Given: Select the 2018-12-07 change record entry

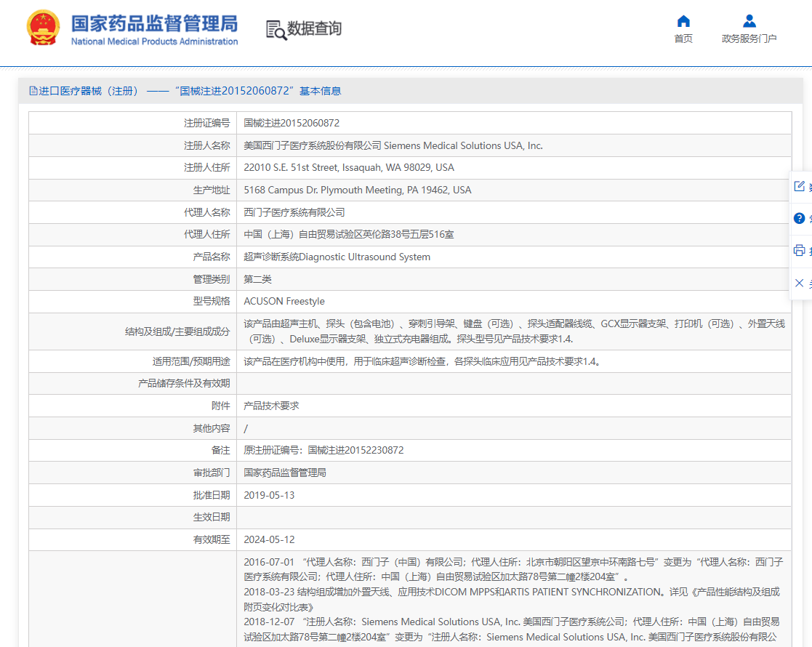Looking at the screenshot, I should (x=512, y=630).
